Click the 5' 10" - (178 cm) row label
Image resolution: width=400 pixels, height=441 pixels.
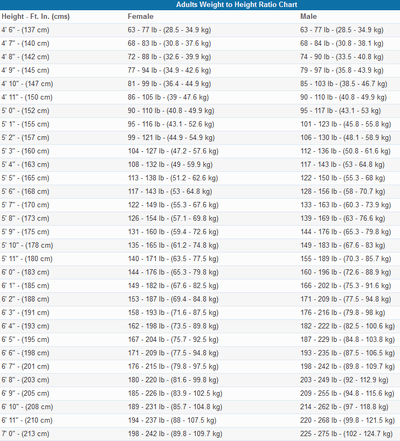click(27, 245)
